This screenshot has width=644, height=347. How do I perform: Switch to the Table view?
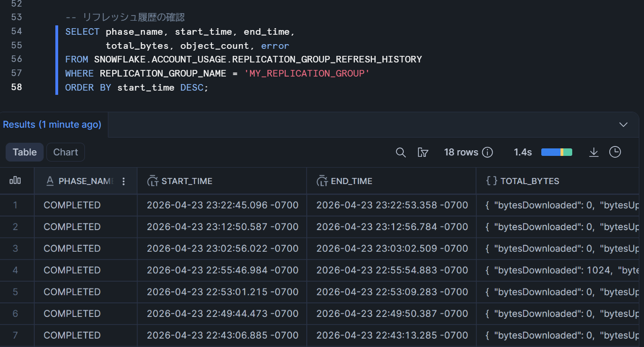tap(25, 152)
